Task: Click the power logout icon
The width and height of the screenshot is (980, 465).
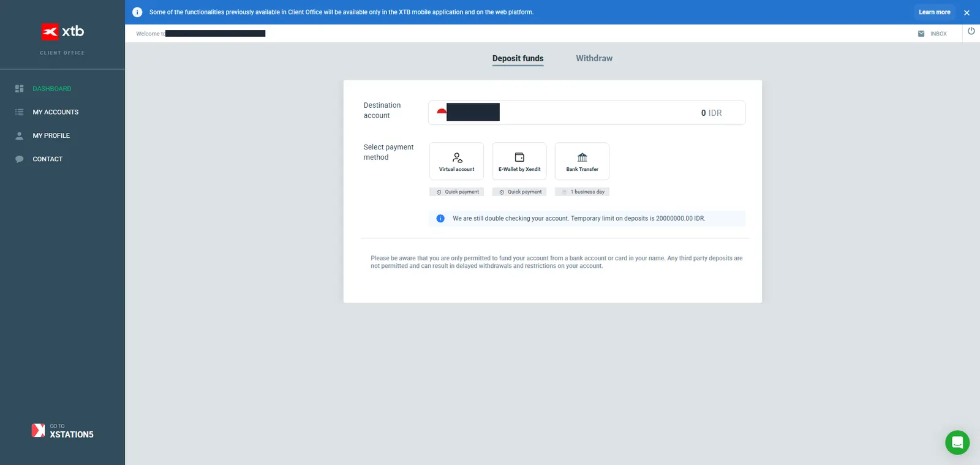Action: coord(971,31)
